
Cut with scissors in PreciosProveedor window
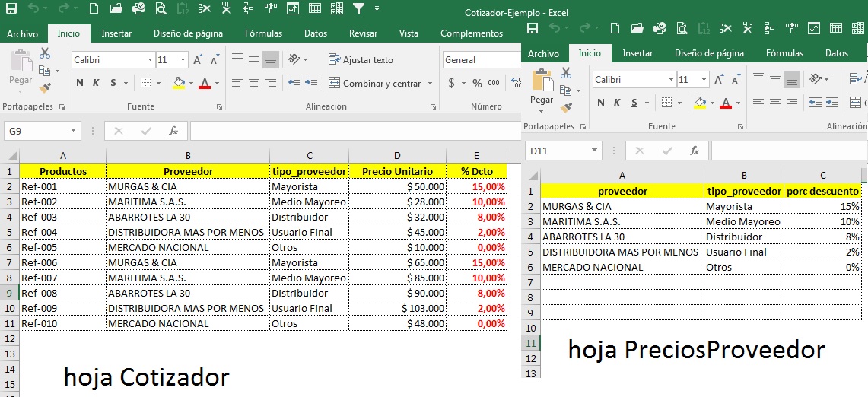tap(566, 72)
